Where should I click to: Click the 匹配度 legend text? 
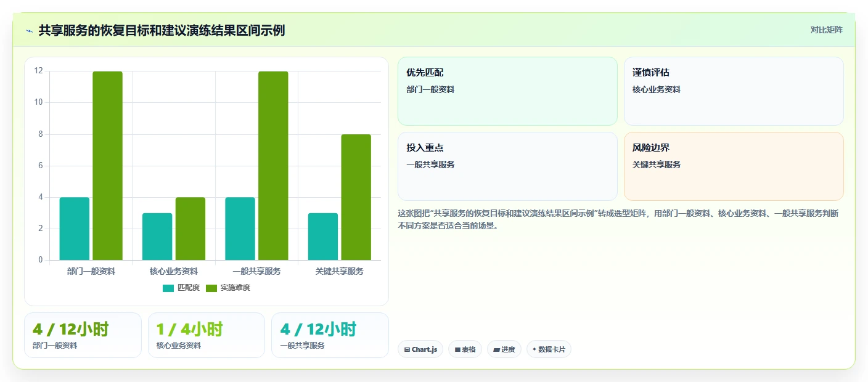pos(189,288)
